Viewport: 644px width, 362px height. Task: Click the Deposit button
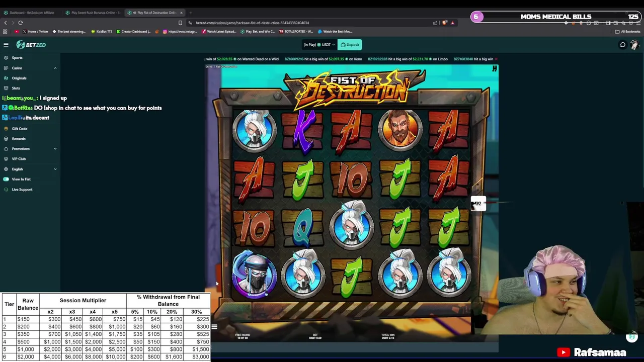(x=350, y=45)
